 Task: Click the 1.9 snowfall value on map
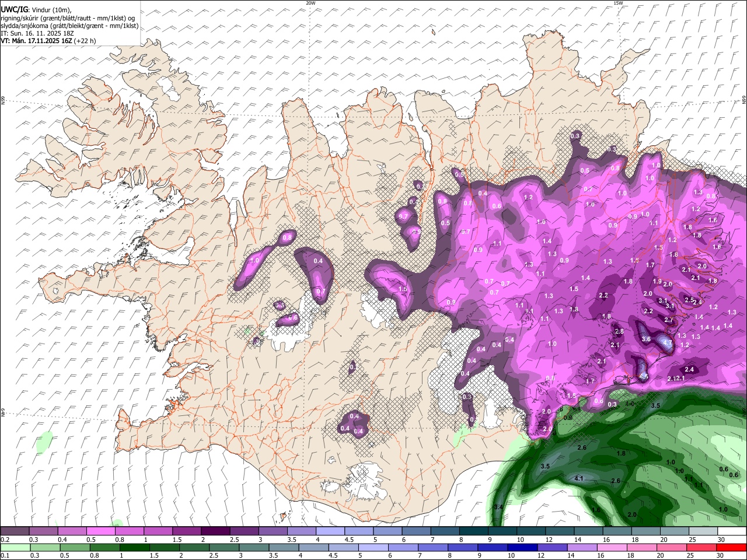(657, 281)
